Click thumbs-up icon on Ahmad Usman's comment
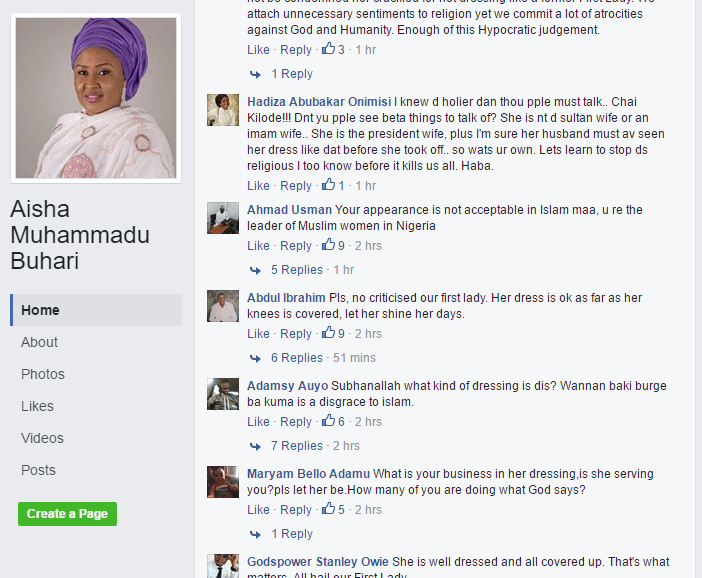The image size is (702, 578). click(329, 244)
